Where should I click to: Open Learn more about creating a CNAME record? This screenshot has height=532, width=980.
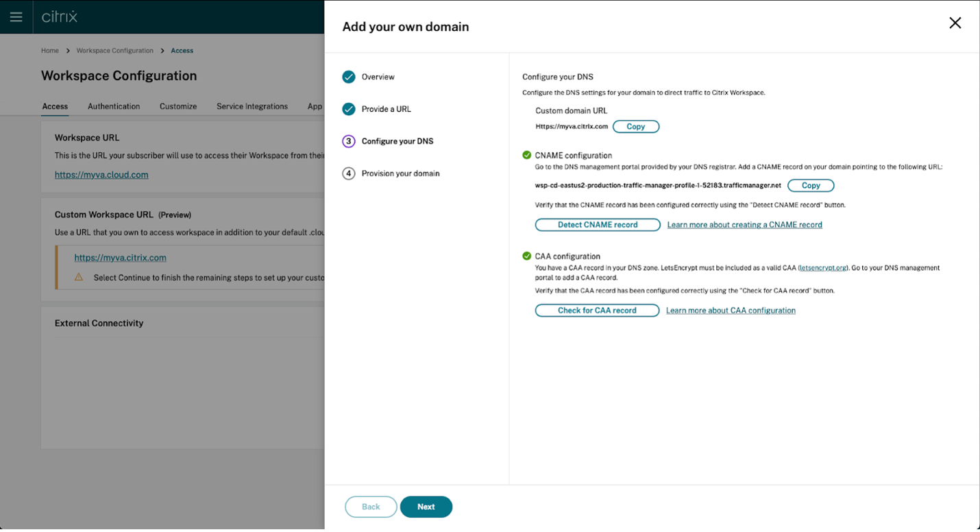pos(745,225)
